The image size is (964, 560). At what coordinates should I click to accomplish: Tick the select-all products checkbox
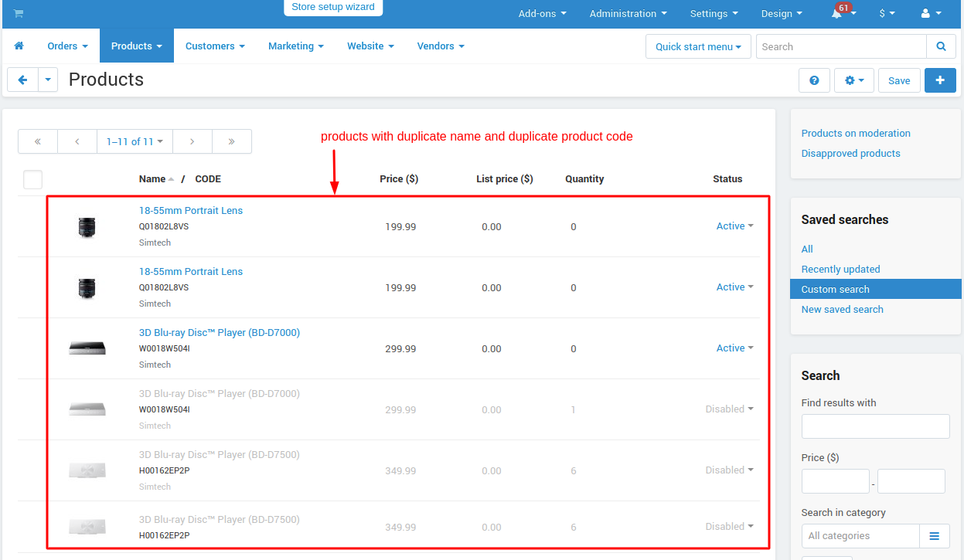coord(32,179)
